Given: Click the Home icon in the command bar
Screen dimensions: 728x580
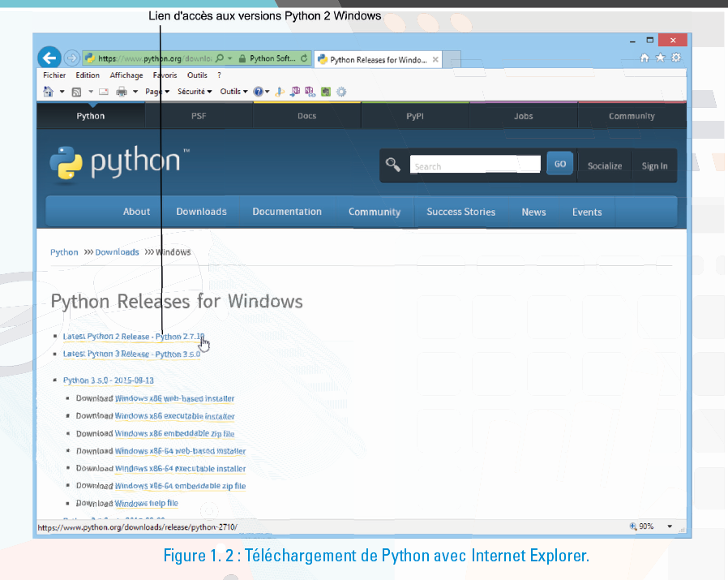Looking at the screenshot, I should (49, 92).
